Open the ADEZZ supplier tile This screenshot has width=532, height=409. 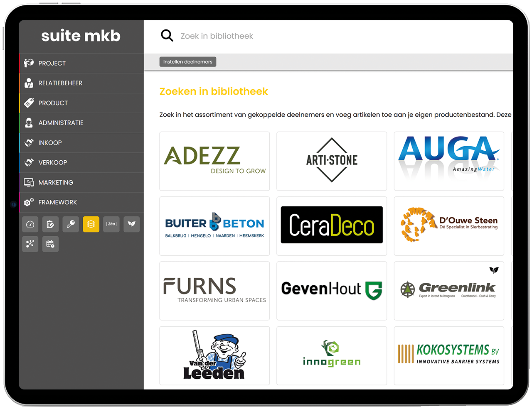pos(214,161)
